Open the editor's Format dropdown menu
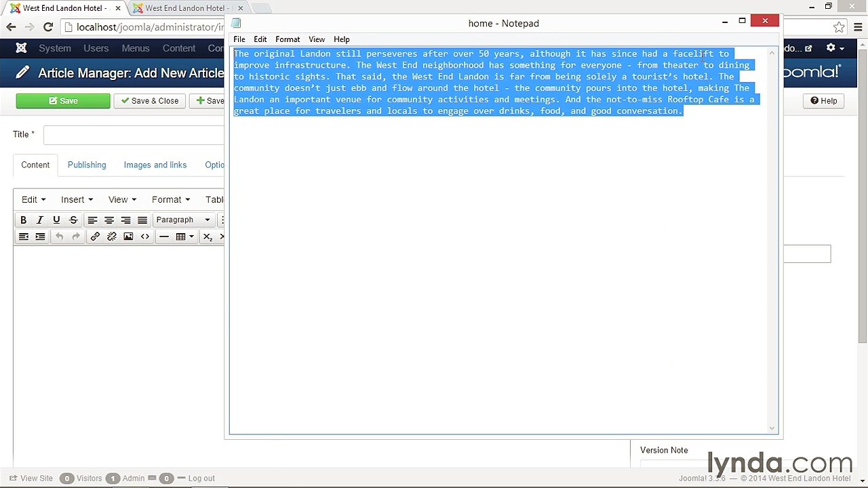868x488 pixels. pos(171,199)
